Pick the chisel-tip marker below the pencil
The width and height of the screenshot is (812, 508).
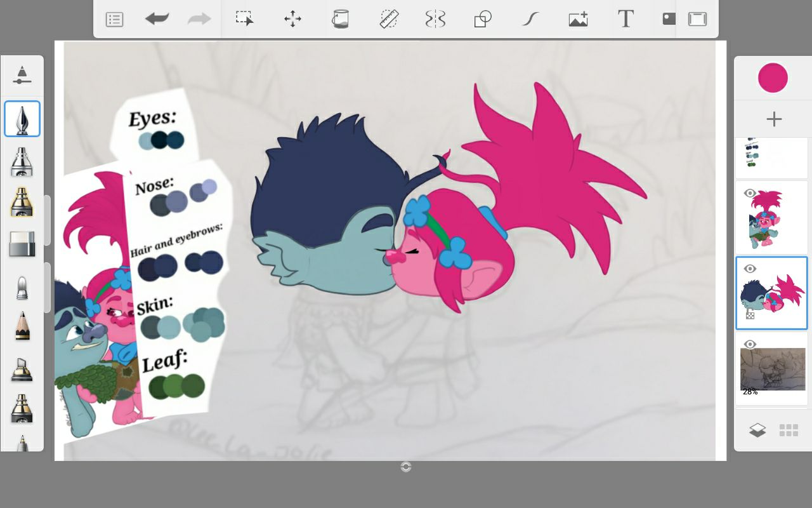point(22,370)
